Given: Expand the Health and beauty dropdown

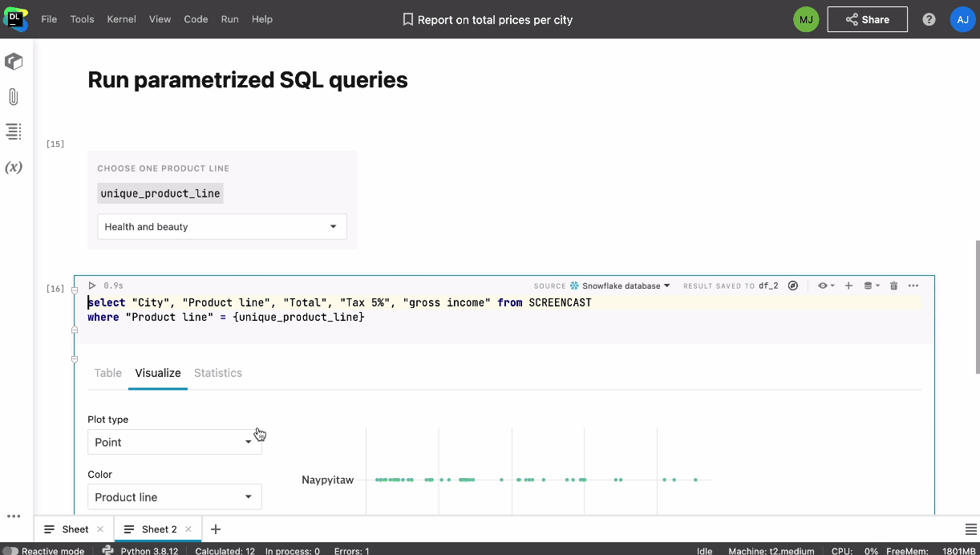Looking at the screenshot, I should click(222, 227).
